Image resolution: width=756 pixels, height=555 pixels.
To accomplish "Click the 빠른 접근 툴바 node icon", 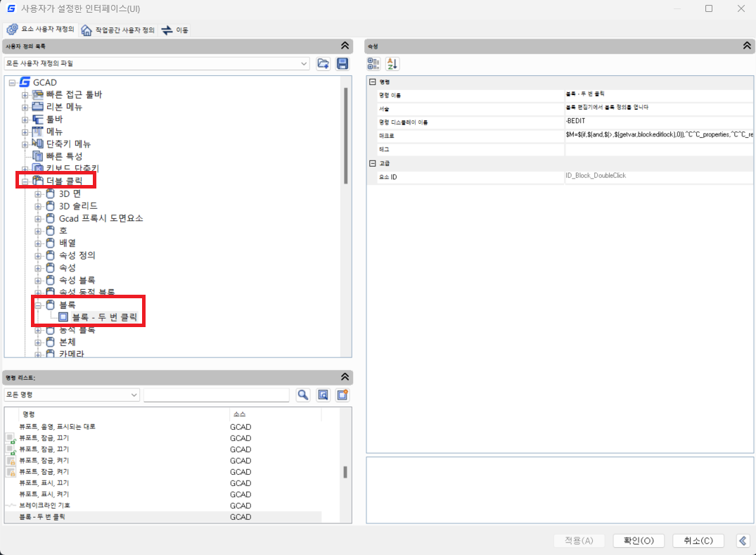I will [x=37, y=94].
